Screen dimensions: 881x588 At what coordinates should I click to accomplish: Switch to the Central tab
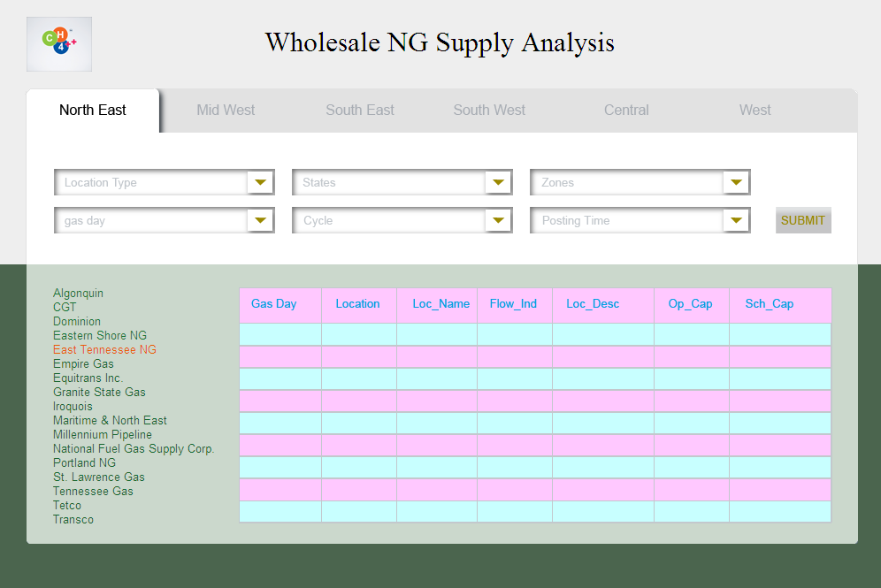[x=626, y=110]
